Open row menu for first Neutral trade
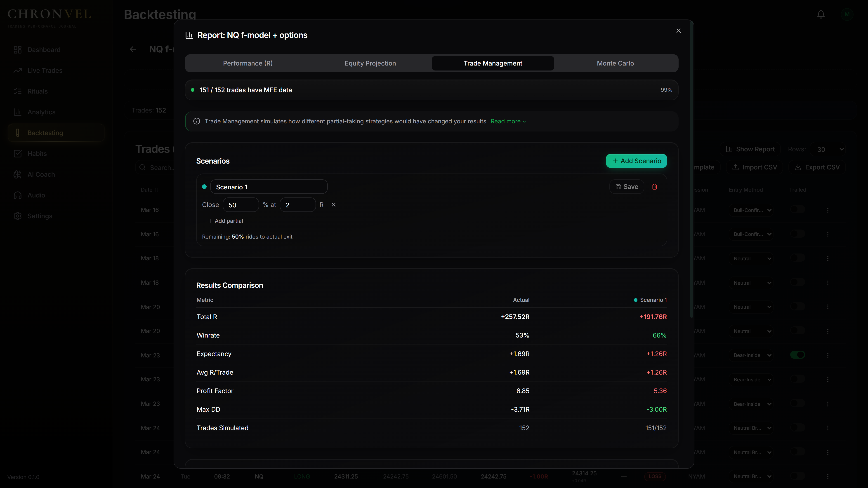Image resolution: width=868 pixels, height=488 pixels. pos(828,259)
